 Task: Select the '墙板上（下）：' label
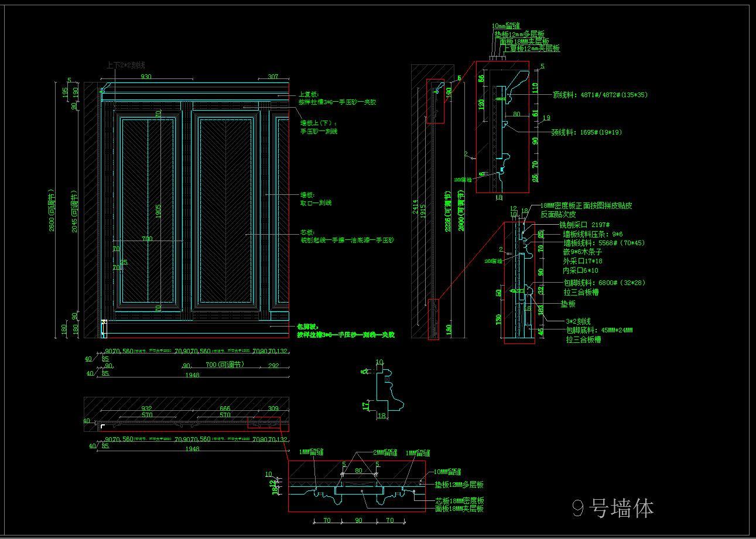coord(319,123)
